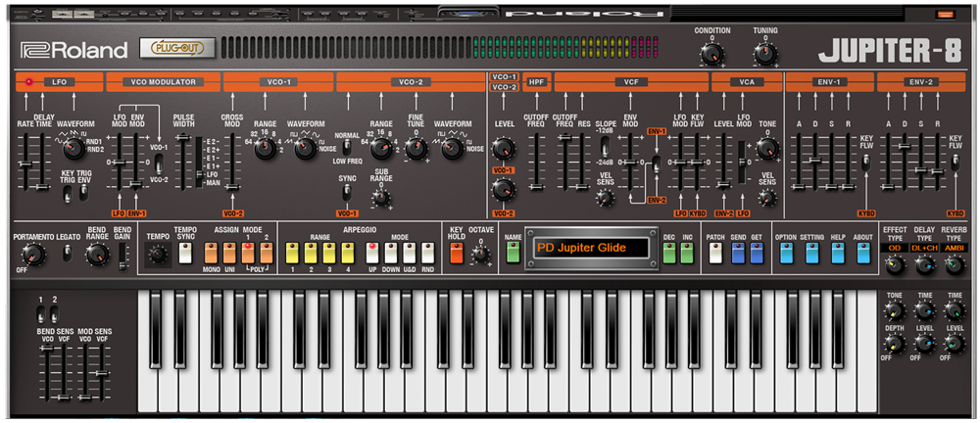Toggle the TRIG ENV switch

pos(83,194)
